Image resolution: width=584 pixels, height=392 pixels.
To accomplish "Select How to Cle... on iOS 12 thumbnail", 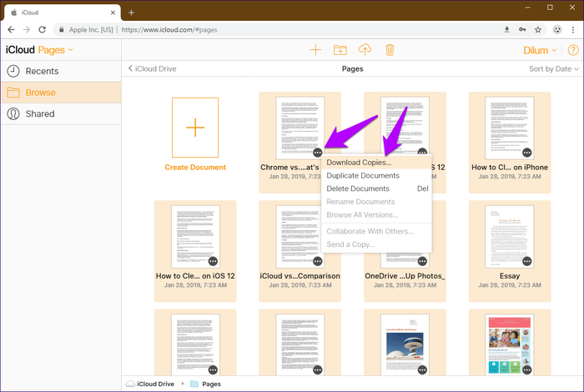I will click(195, 236).
